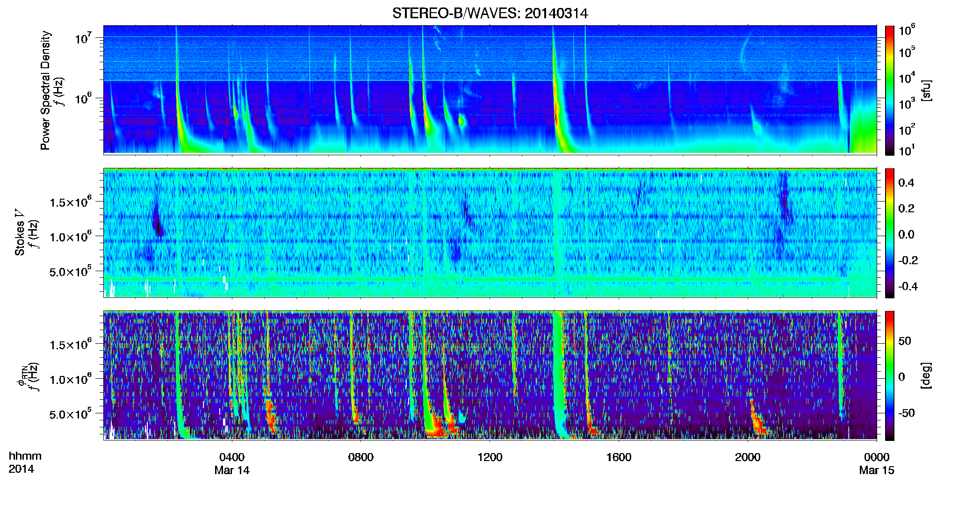Viewport: 980px width, 505px height.
Task: Click the hhmm time format label
Action: click(x=25, y=456)
